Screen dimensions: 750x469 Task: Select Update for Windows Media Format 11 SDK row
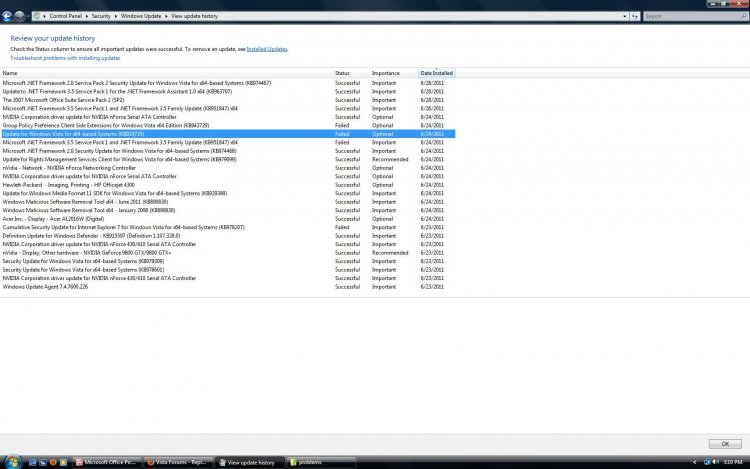(228, 194)
